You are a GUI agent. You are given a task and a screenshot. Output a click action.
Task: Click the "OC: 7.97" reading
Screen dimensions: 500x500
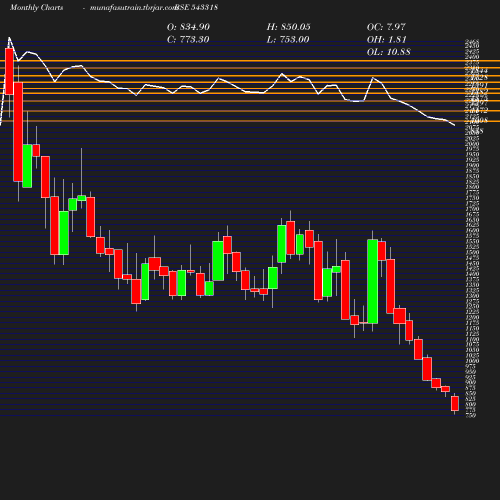(x=386, y=27)
